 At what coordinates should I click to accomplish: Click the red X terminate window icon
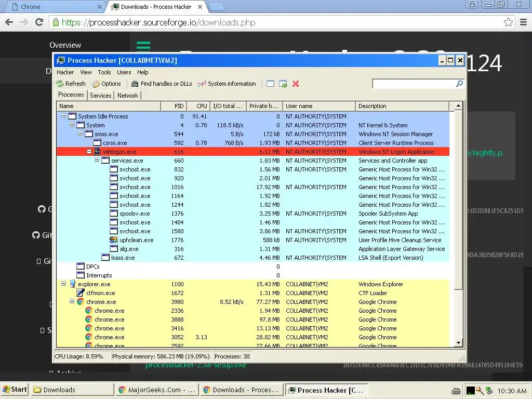point(296,84)
